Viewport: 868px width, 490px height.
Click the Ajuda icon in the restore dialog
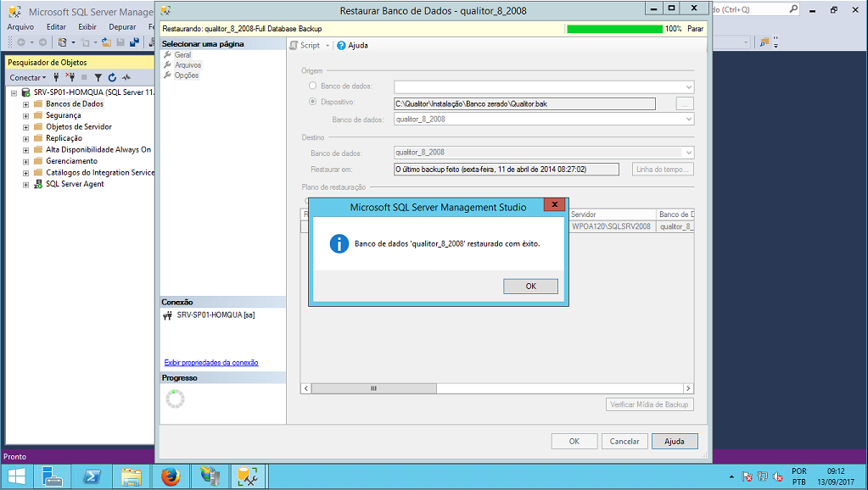click(x=342, y=45)
